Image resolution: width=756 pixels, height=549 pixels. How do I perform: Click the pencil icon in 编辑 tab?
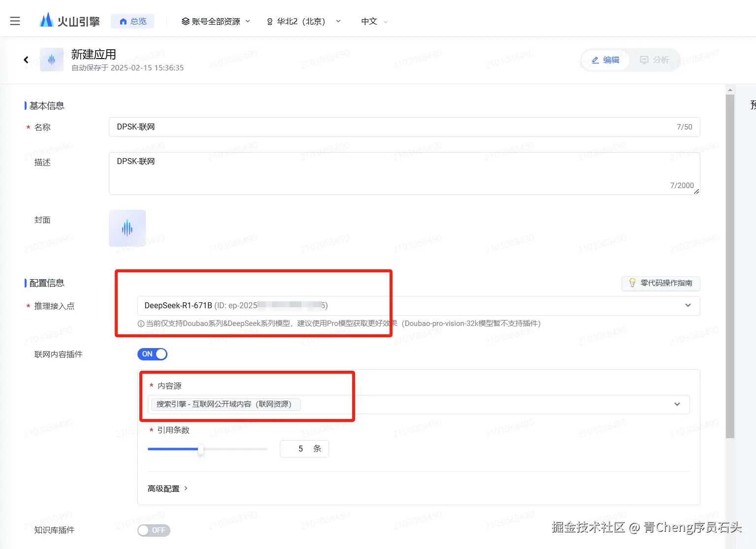[595, 60]
